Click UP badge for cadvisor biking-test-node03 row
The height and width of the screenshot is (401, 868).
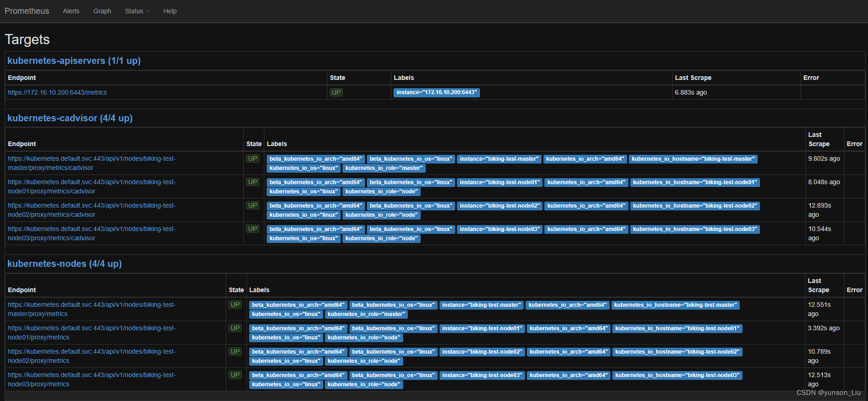click(252, 229)
